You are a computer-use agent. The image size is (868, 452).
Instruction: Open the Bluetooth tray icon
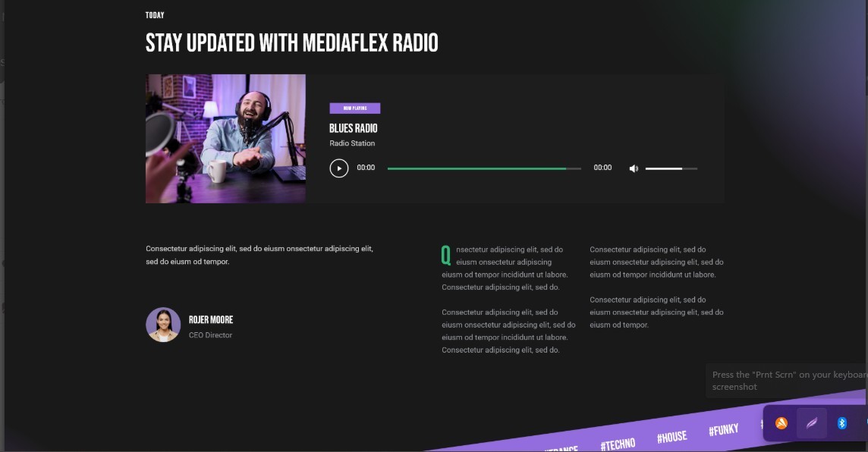click(x=842, y=423)
